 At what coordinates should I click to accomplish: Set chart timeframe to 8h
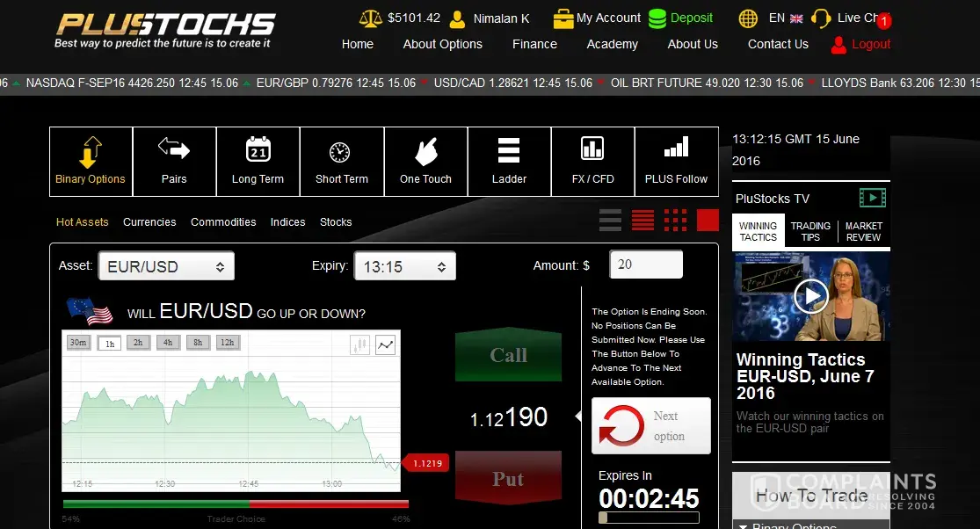pos(198,342)
